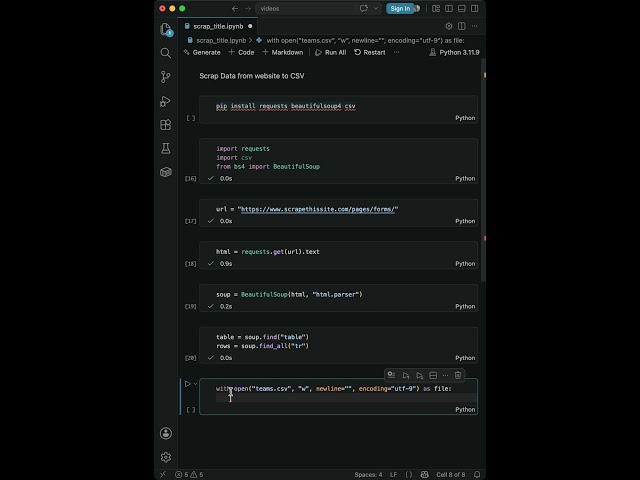
Task: Open notebook toolbar overflow ellipsis
Action: [396, 52]
